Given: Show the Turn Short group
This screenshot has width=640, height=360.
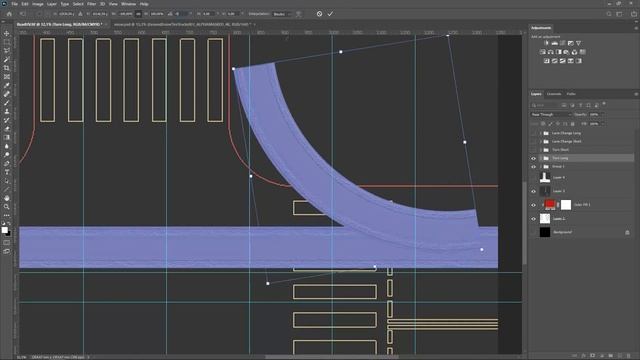Looking at the screenshot, I should [x=533, y=150].
